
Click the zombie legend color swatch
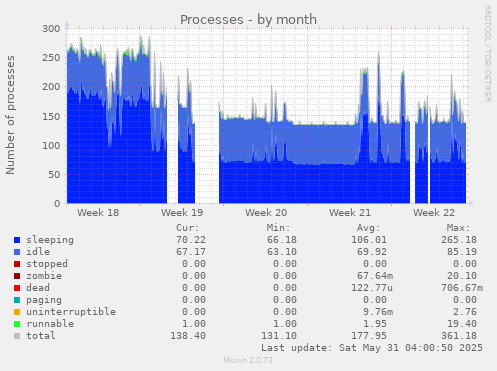[x=17, y=276]
